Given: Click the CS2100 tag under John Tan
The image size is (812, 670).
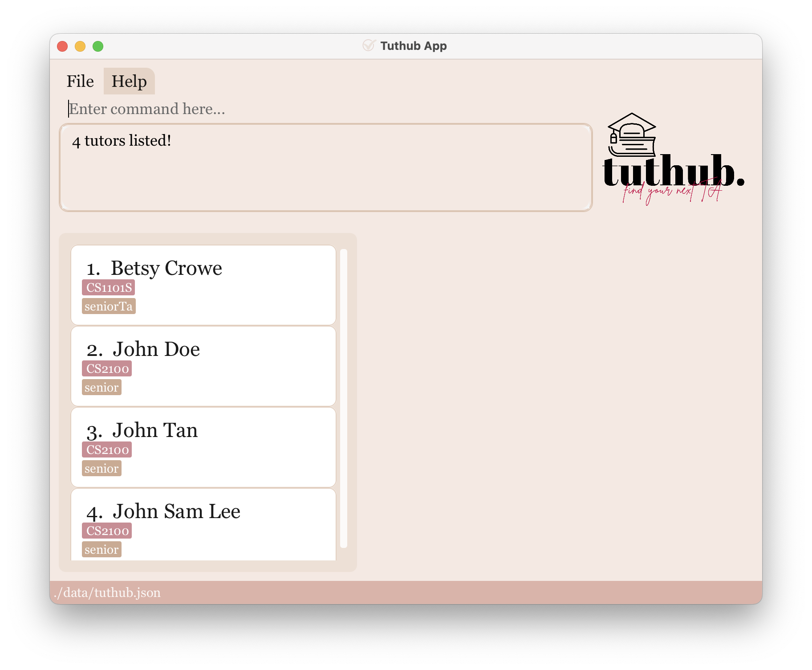Looking at the screenshot, I should (107, 450).
